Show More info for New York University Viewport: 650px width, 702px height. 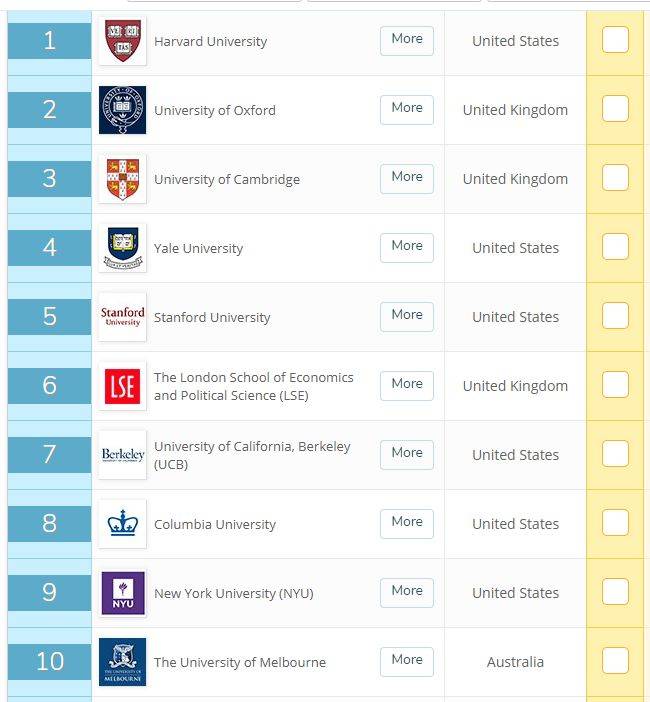point(407,592)
